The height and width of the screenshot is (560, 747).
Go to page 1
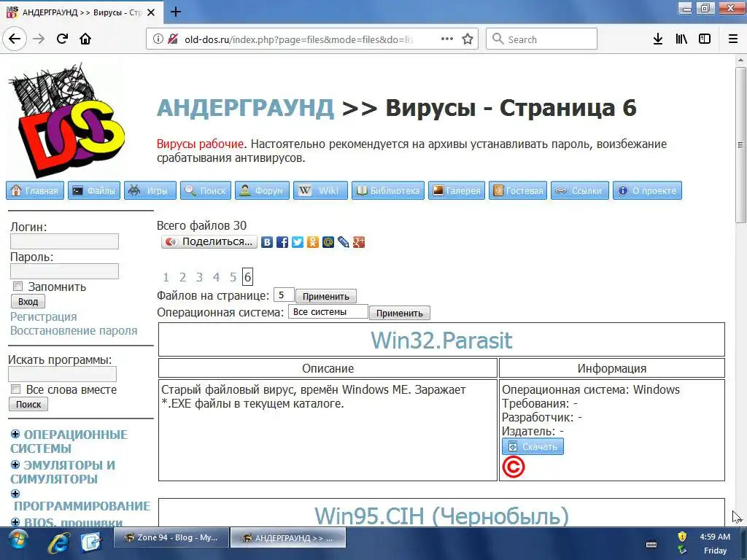pyautogui.click(x=166, y=277)
